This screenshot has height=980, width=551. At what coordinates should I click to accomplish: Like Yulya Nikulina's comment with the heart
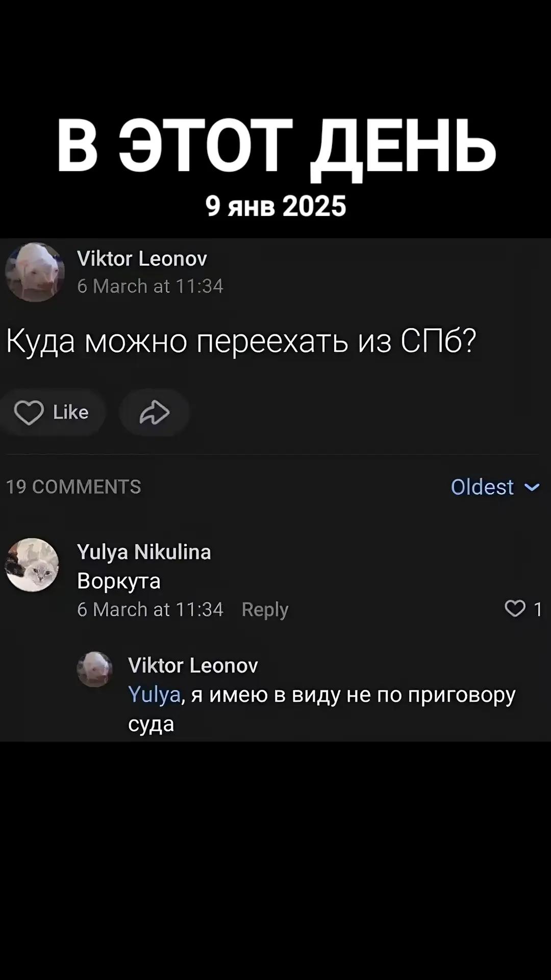point(515,608)
